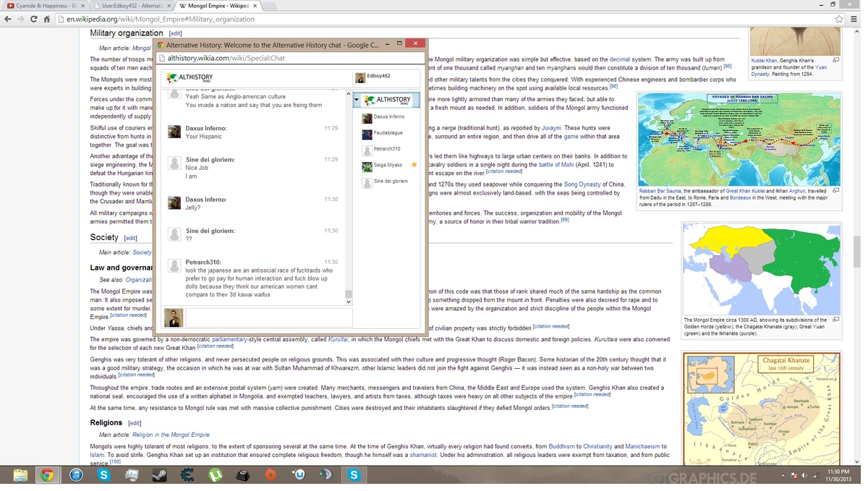Follow the Bordeaux link in the map caption
Image resolution: width=868 pixels, height=491 pixels.
(740, 198)
